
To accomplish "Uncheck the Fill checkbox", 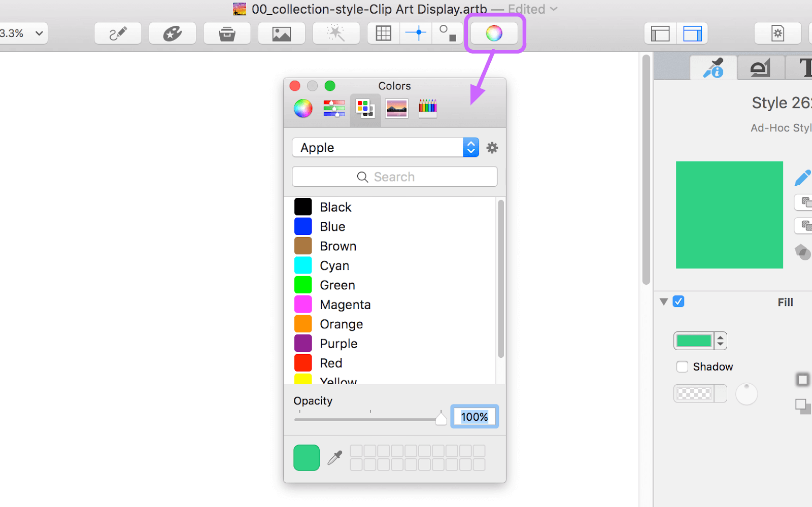I will tap(679, 301).
